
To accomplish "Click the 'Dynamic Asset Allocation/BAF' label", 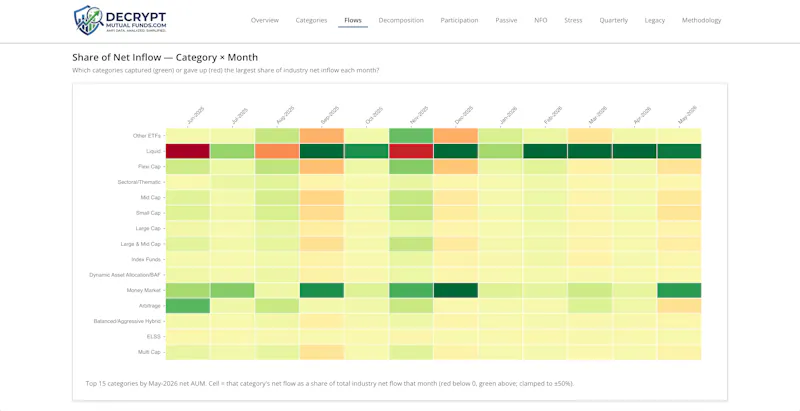I will click(x=126, y=275).
